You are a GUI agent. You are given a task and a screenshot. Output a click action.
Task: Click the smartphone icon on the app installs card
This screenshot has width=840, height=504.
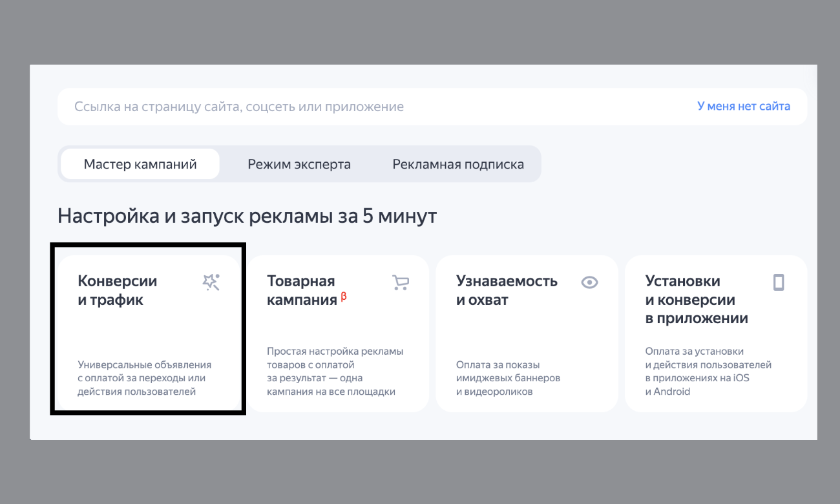(x=779, y=282)
